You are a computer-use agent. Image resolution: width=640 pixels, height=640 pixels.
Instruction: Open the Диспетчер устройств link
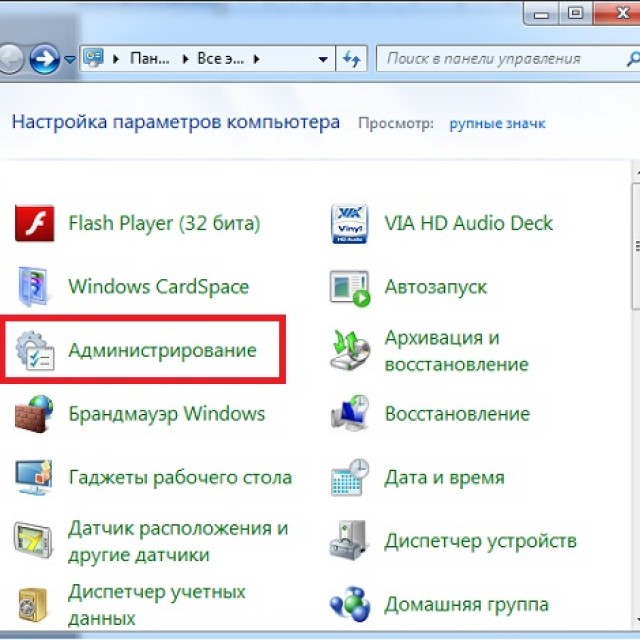pyautogui.click(x=480, y=541)
